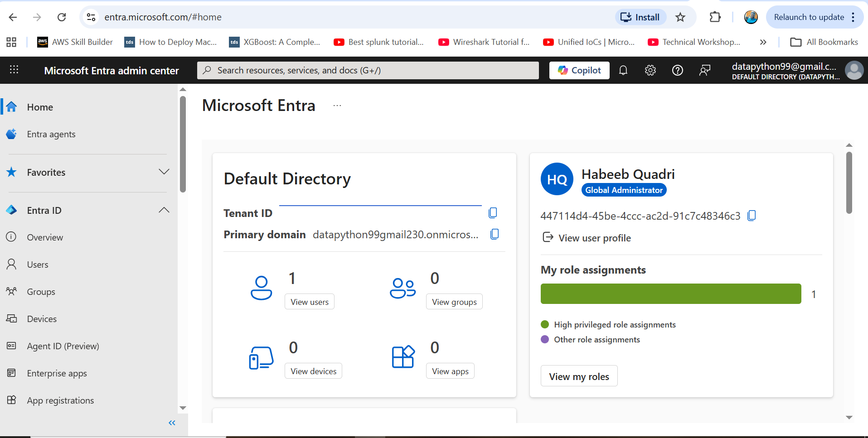Viewport: 868px width, 438px height.
Task: Click the green role assignments bar
Action: tap(671, 294)
